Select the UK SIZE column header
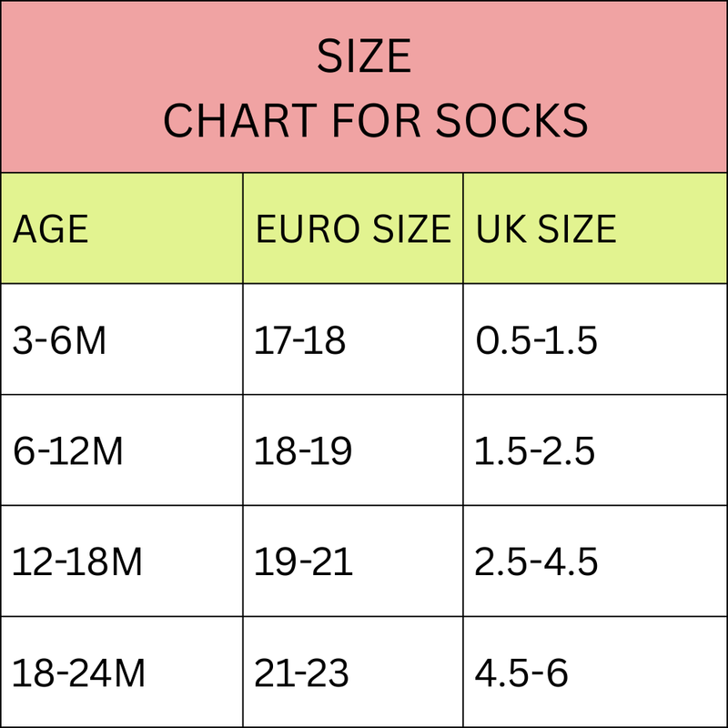728x728 pixels. 547,229
